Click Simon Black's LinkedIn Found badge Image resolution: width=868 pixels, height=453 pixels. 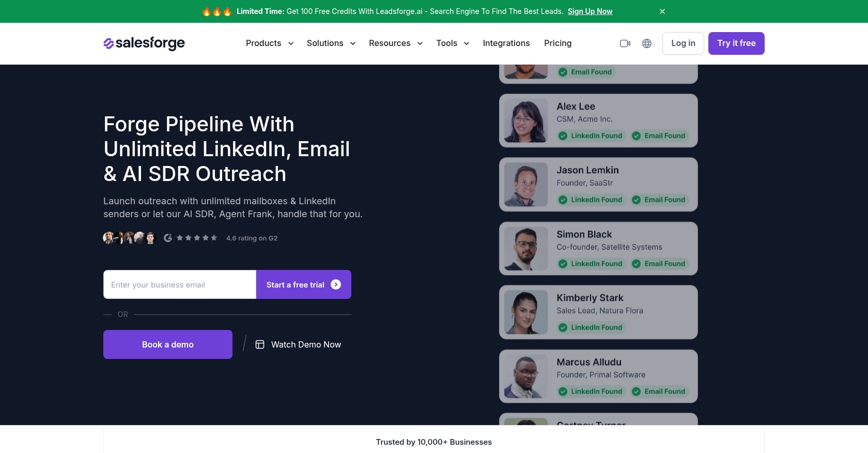tap(591, 264)
